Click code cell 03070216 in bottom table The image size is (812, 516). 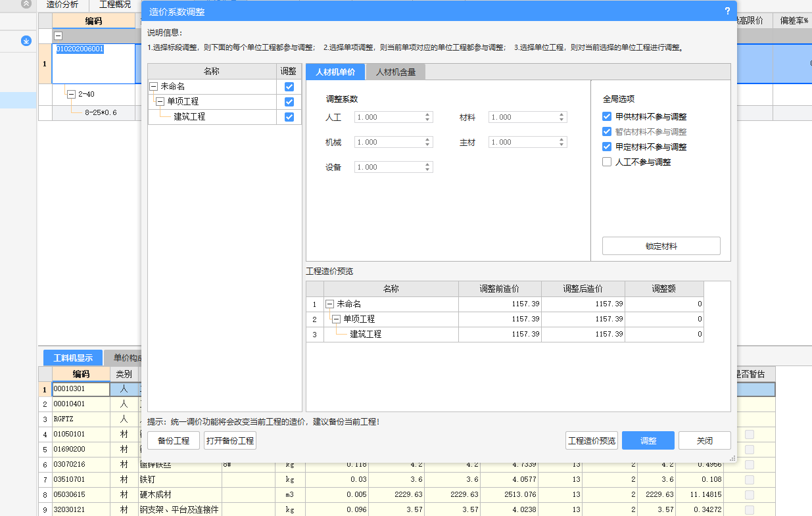coord(81,464)
